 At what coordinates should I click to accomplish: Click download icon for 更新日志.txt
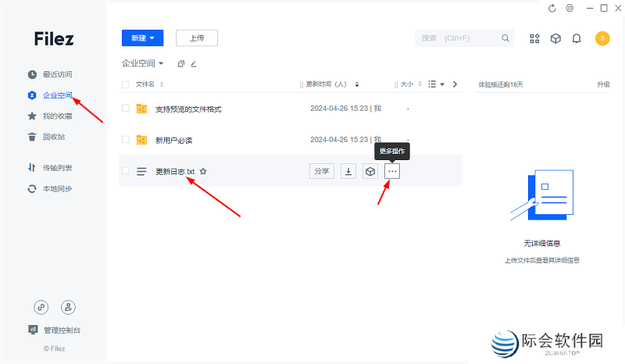pos(348,171)
